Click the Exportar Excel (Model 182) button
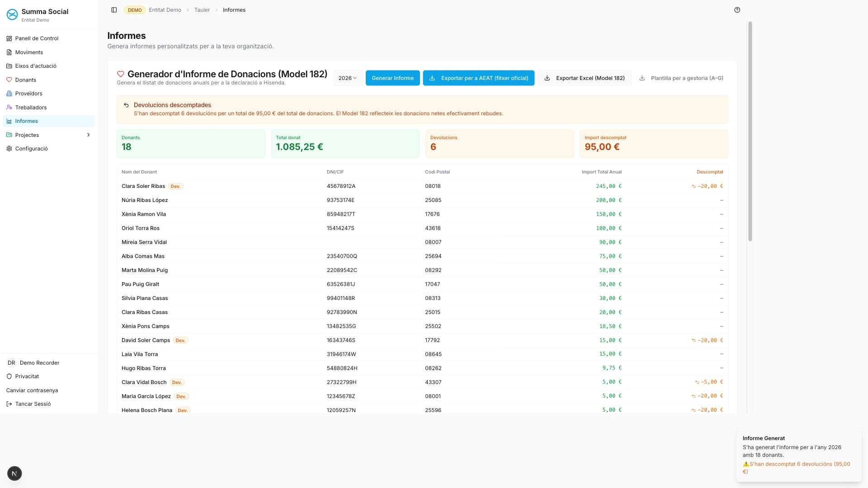 [584, 78]
